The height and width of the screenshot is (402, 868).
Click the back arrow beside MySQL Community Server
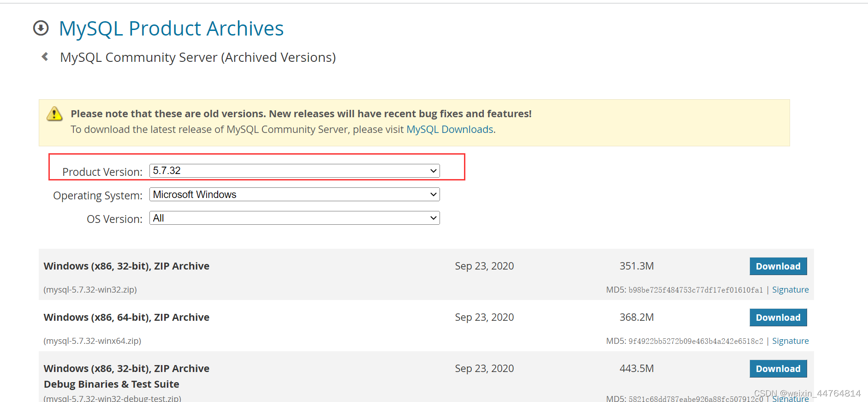point(45,57)
